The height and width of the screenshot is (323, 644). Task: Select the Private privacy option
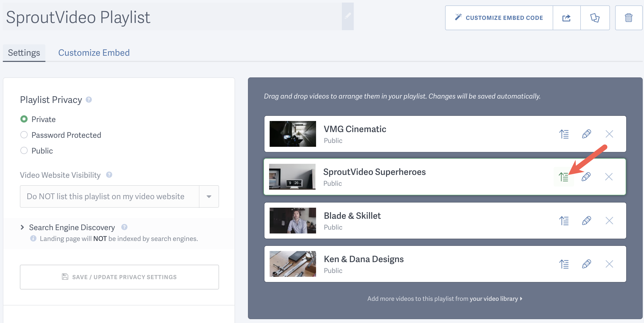point(24,119)
